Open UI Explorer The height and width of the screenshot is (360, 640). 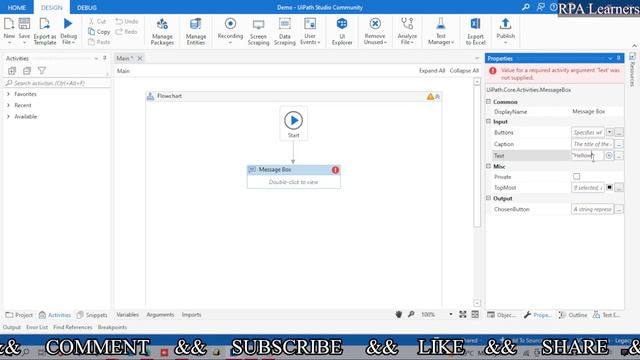click(342, 31)
